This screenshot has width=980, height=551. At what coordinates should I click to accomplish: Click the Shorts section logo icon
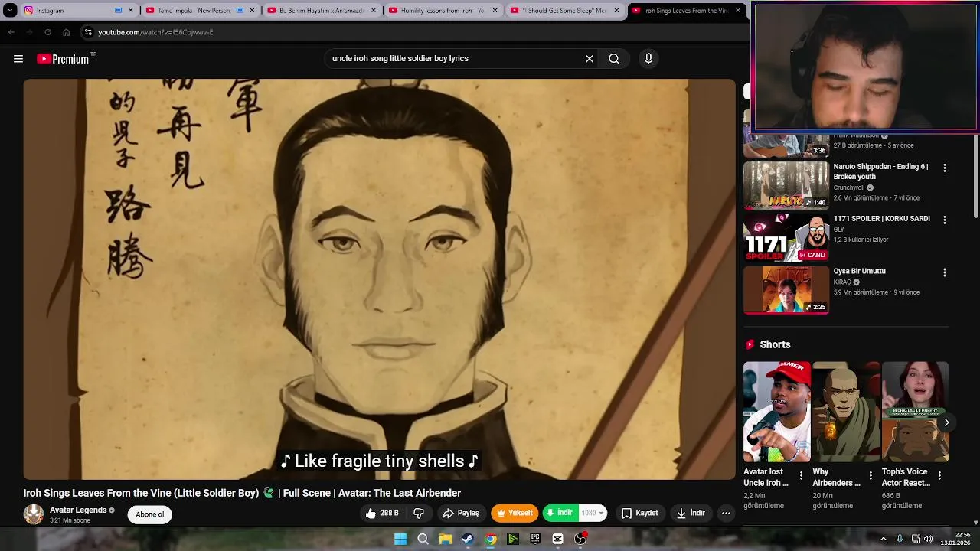pos(750,345)
